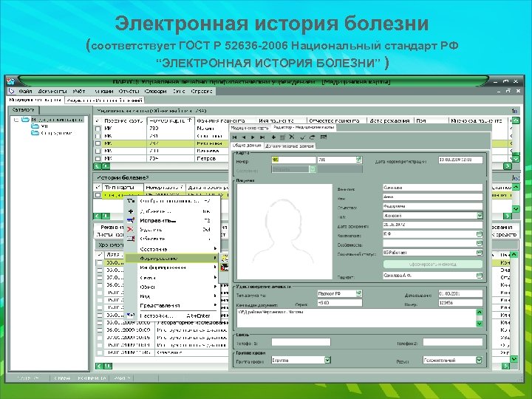Open the Словари menu
The width and height of the screenshot is (532, 399).
pyautogui.click(x=155, y=91)
